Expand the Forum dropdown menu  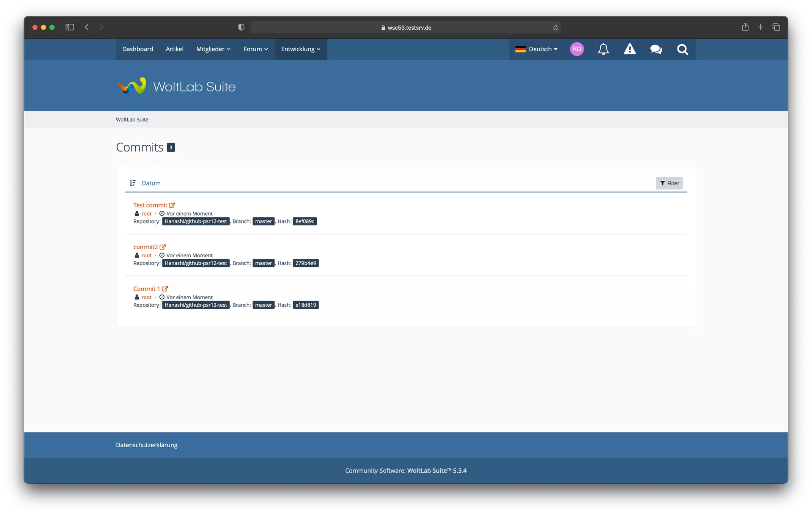coord(255,49)
